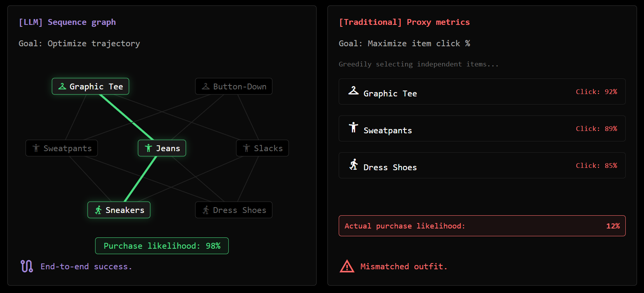This screenshot has height=293, width=644.
Task: Click the Click: 85% value for Dress Shoes
Action: click(596, 166)
